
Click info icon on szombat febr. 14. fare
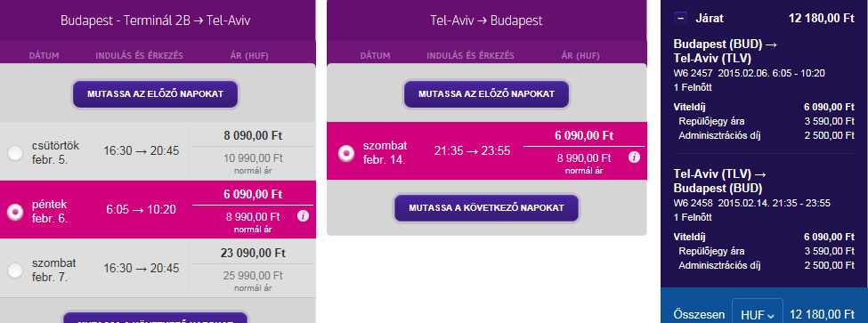(x=635, y=157)
